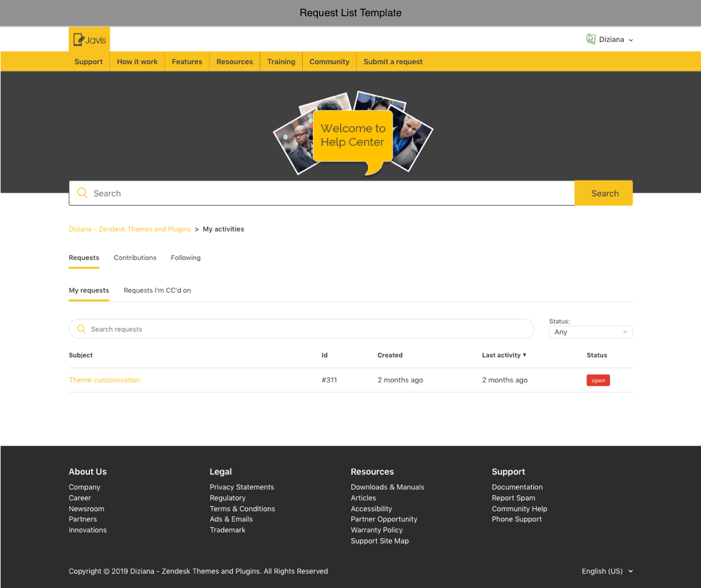Select Requests I'm CC'd on tab
This screenshot has height=588, width=701.
click(x=157, y=290)
